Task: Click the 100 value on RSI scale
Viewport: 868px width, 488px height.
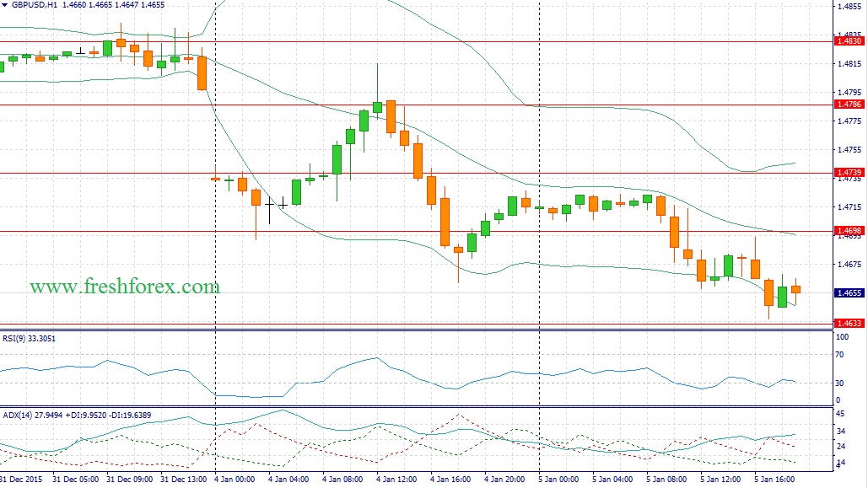Action: 840,337
